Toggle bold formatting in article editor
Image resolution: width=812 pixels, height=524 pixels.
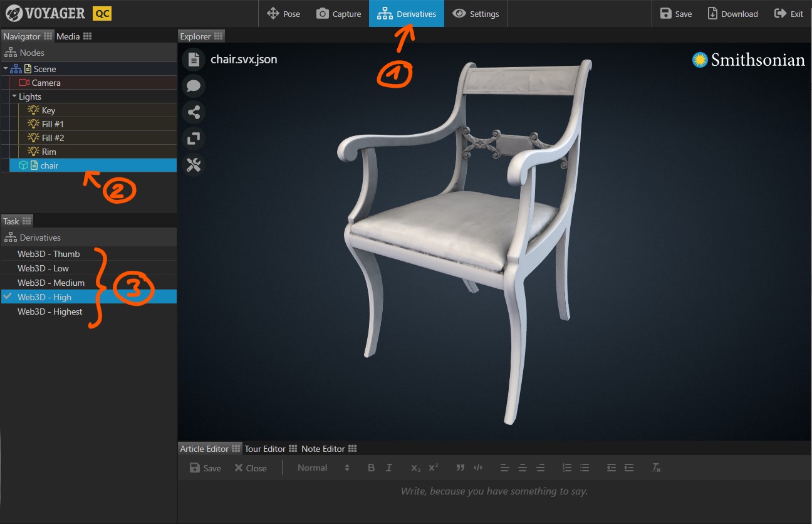[x=371, y=468]
